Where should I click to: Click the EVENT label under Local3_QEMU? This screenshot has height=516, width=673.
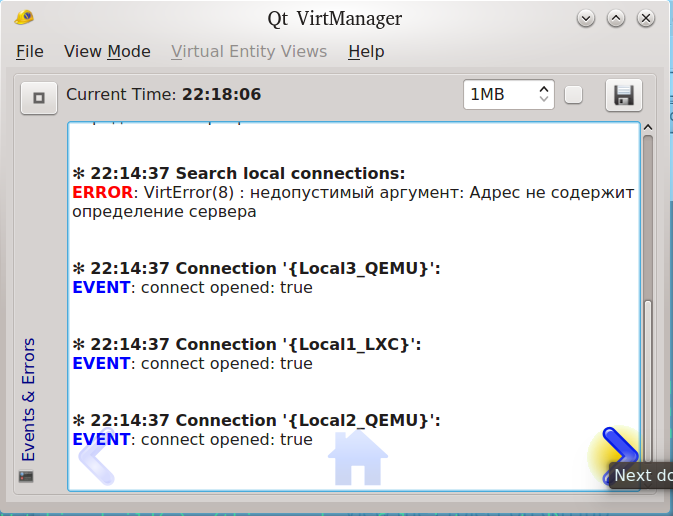[101, 287]
